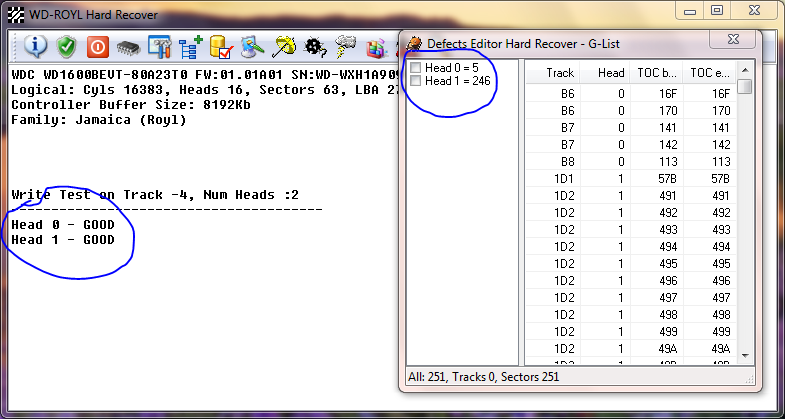
Task: Sort by the TOC e... column header
Action: pyautogui.click(x=709, y=73)
